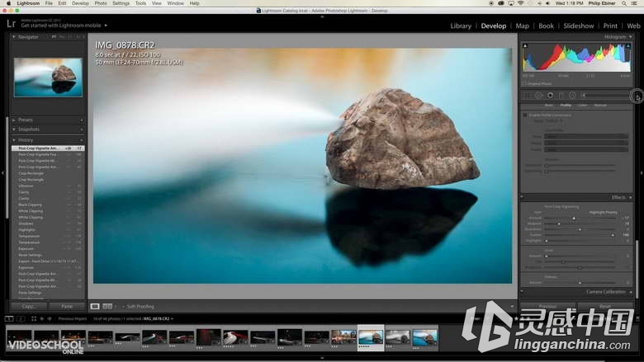This screenshot has height=362, width=644.
Task: Go forward with filmstrip right arrow
Action: [50, 318]
